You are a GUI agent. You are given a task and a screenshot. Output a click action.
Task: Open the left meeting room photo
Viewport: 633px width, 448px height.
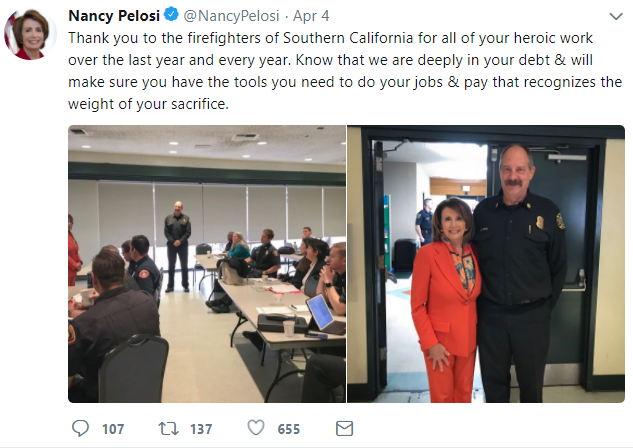click(206, 264)
